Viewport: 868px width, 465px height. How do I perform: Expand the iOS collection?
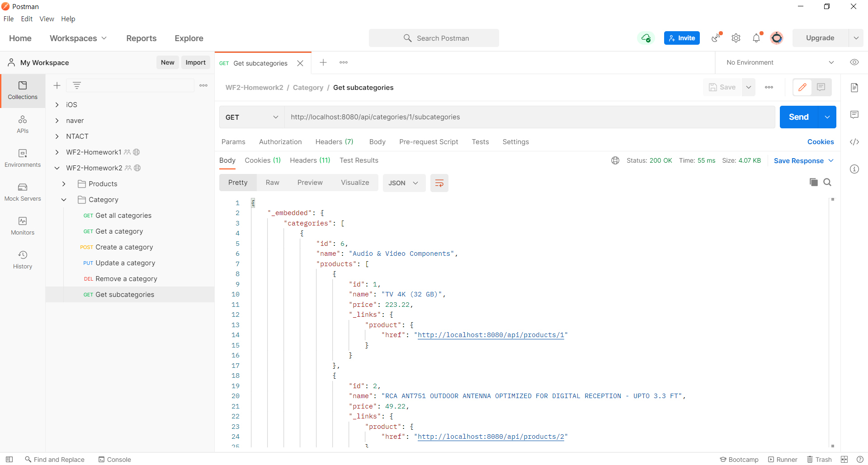click(57, 105)
